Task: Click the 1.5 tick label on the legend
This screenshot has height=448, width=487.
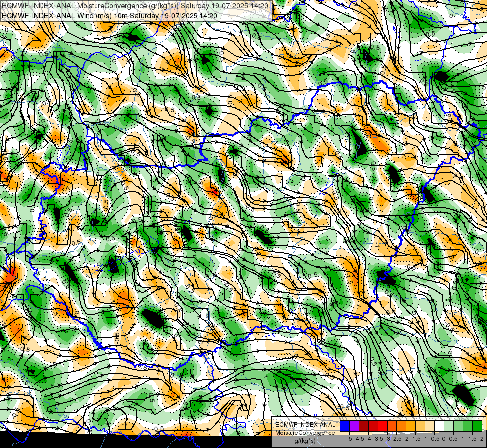Action: click(x=473, y=439)
